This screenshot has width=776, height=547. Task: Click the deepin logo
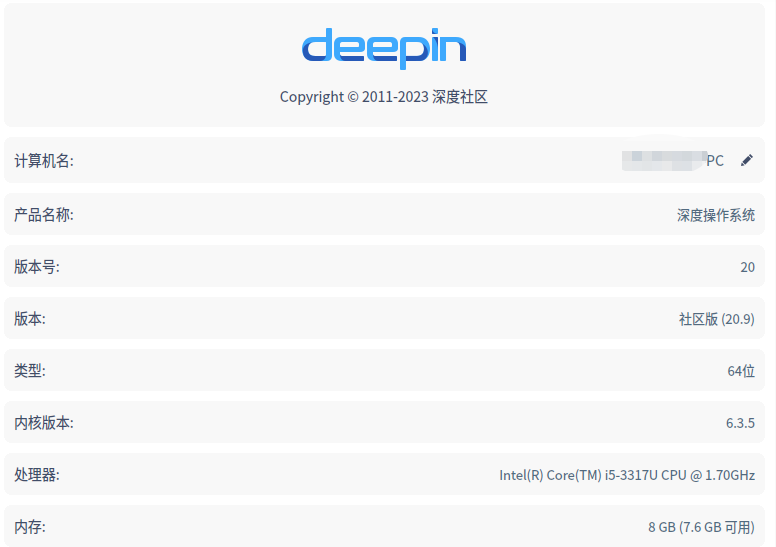click(x=384, y=48)
